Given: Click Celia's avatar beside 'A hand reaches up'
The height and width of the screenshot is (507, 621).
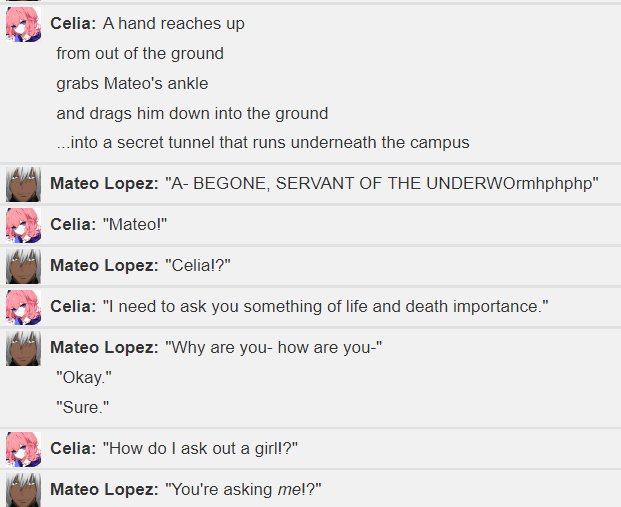Looking at the screenshot, I should [x=23, y=24].
